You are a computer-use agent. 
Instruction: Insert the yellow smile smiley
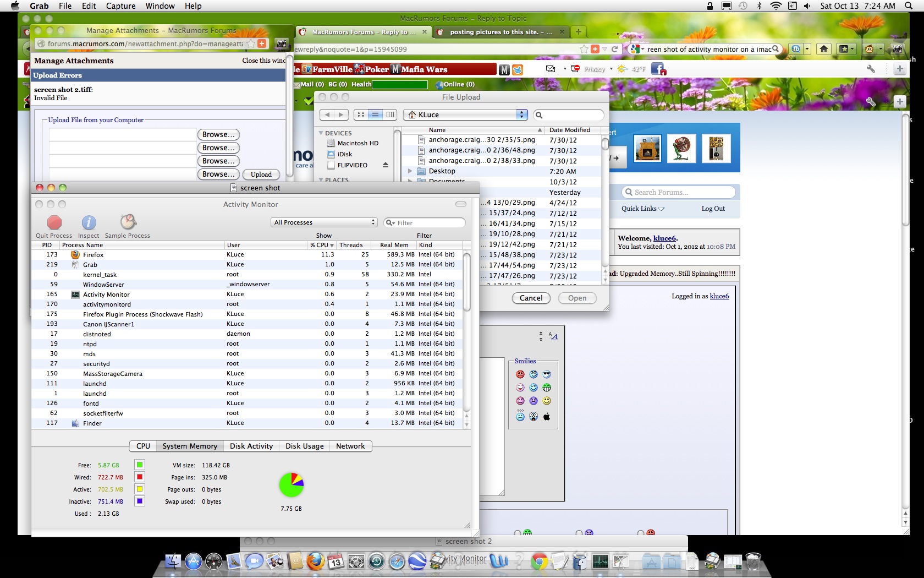[547, 401]
